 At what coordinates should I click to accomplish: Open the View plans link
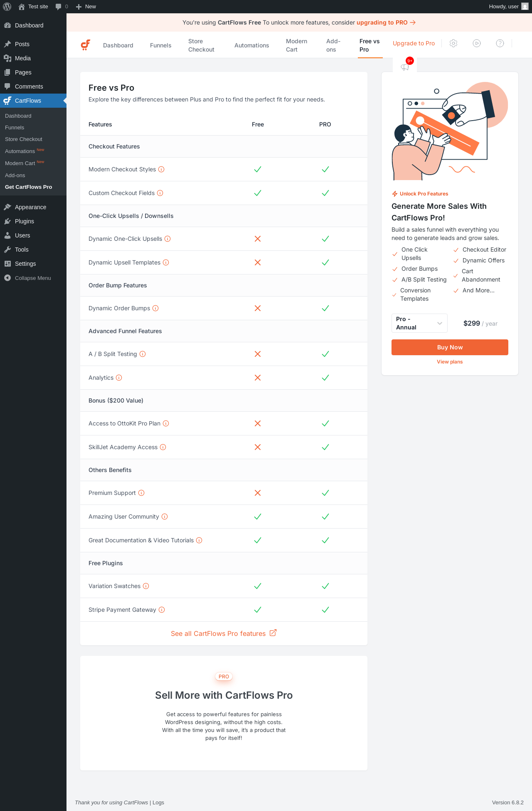pos(450,362)
